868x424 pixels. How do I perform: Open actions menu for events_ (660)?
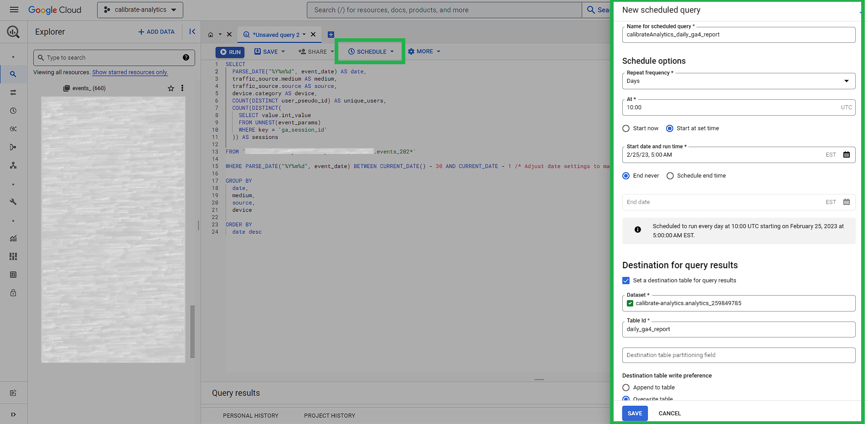[182, 88]
